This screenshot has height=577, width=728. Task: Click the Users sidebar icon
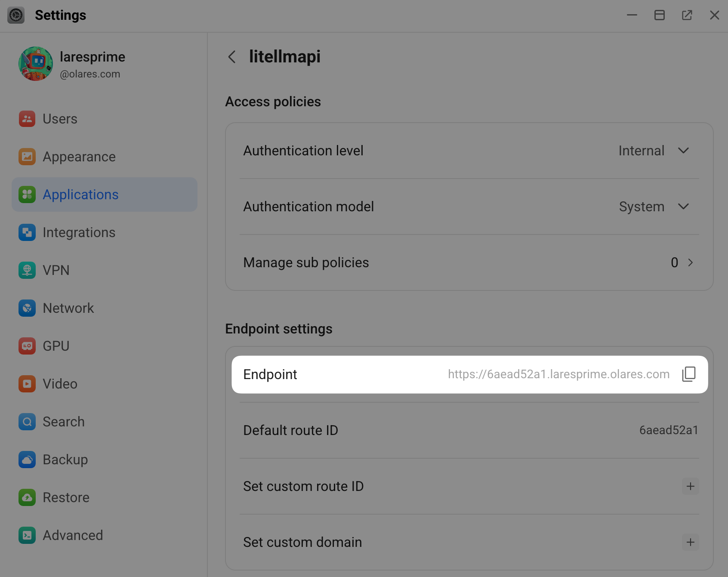point(27,119)
